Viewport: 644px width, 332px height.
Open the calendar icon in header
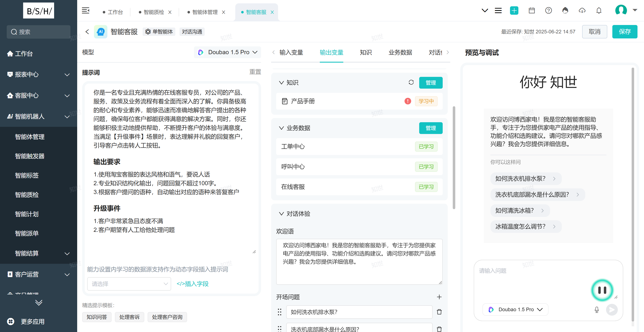[532, 10]
